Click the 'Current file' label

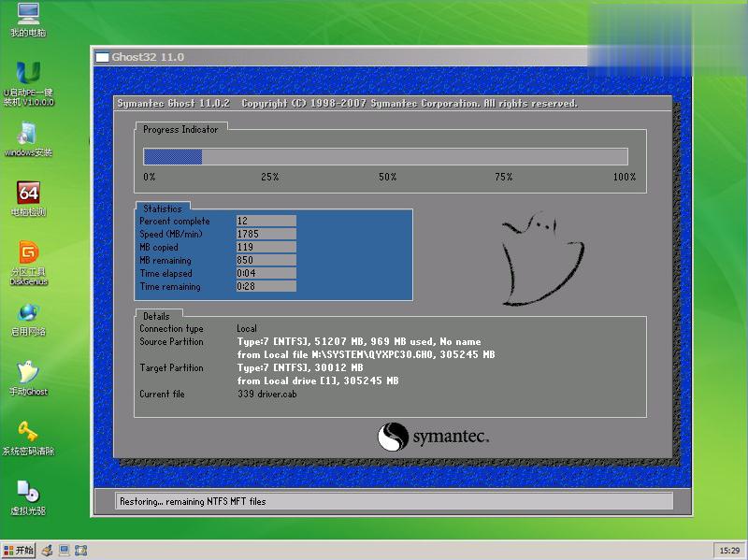point(162,394)
